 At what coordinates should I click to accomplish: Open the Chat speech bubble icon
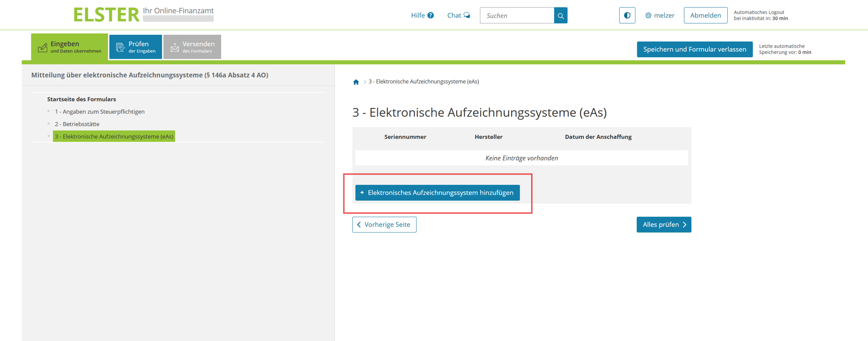pos(467,15)
